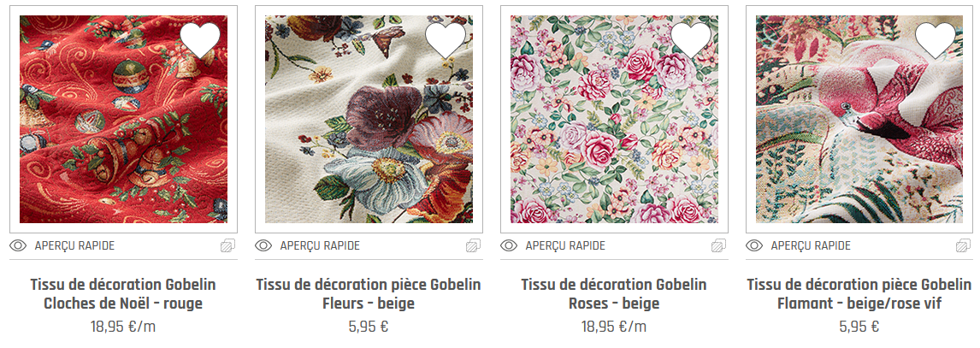980x348 pixels.
Task: Click the similar-items icon under Fleurs beige
Action: tap(474, 245)
